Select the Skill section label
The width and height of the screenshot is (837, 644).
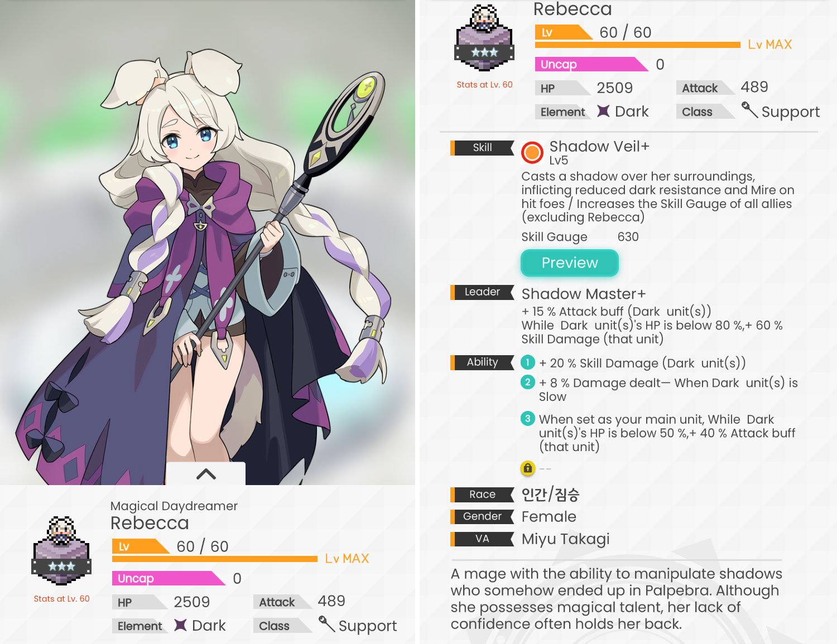tap(482, 148)
